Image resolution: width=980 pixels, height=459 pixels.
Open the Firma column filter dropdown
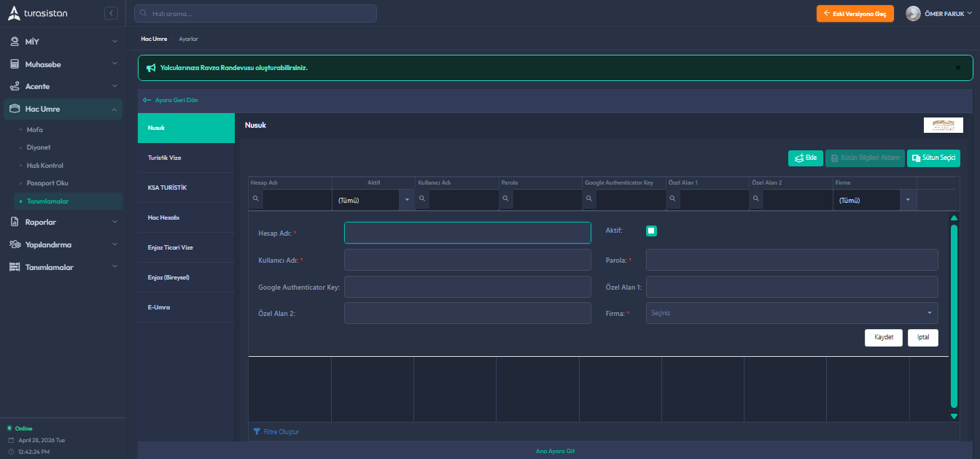[908, 200]
